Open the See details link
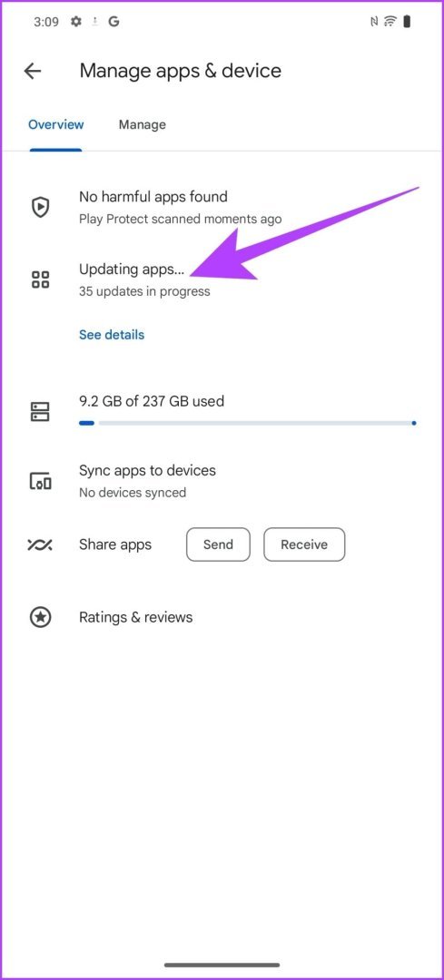444x980 pixels. tap(112, 334)
